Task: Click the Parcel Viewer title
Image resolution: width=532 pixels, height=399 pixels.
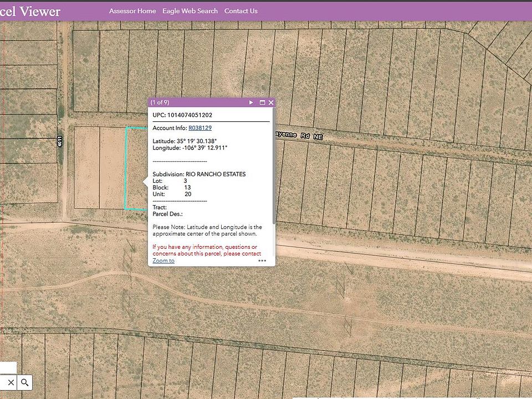Action: click(x=30, y=11)
